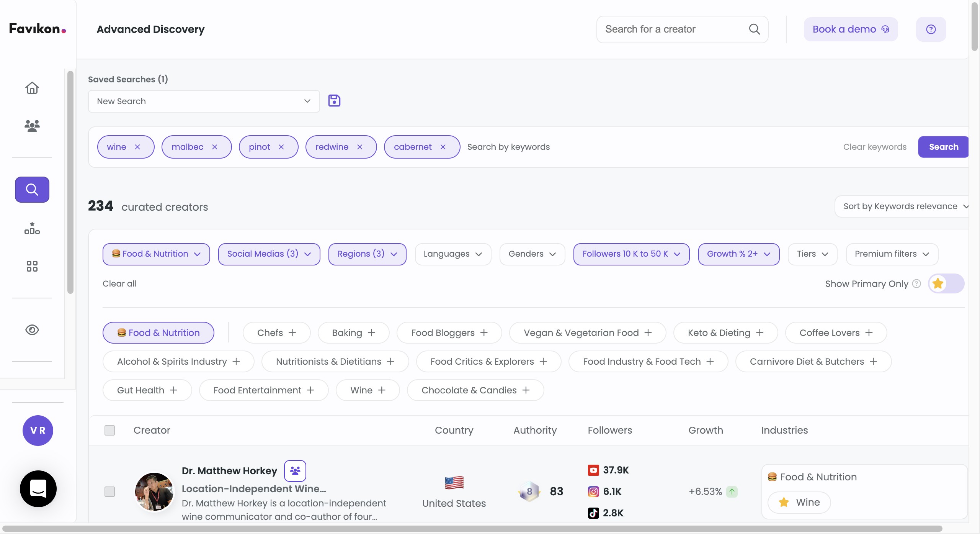This screenshot has height=534, width=980.
Task: Open the chat support bubble
Action: 38,488
